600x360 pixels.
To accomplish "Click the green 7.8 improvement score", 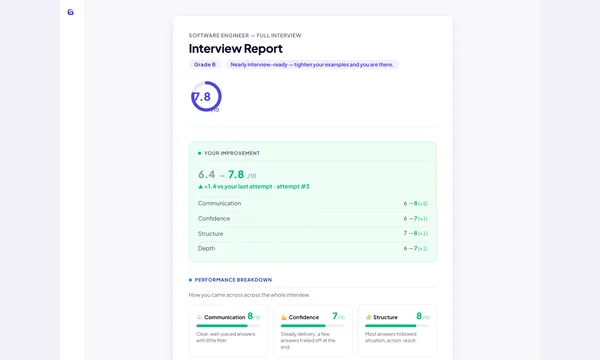I will 236,174.
